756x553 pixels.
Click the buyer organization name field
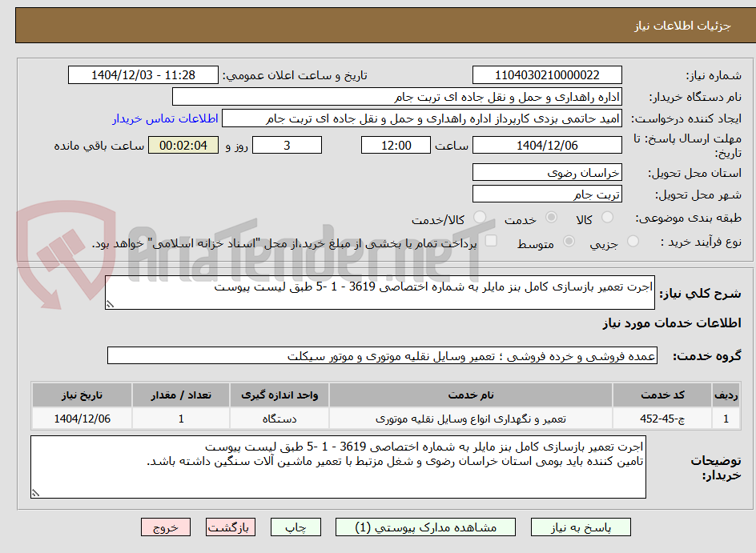396,97
